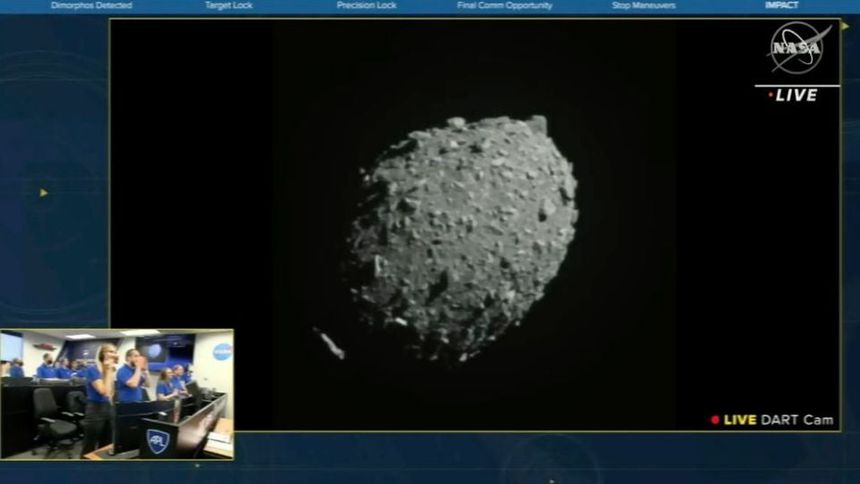Viewport: 860px width, 484px height.
Task: Click the red LIVE DART Cam dot
Action: click(x=715, y=420)
